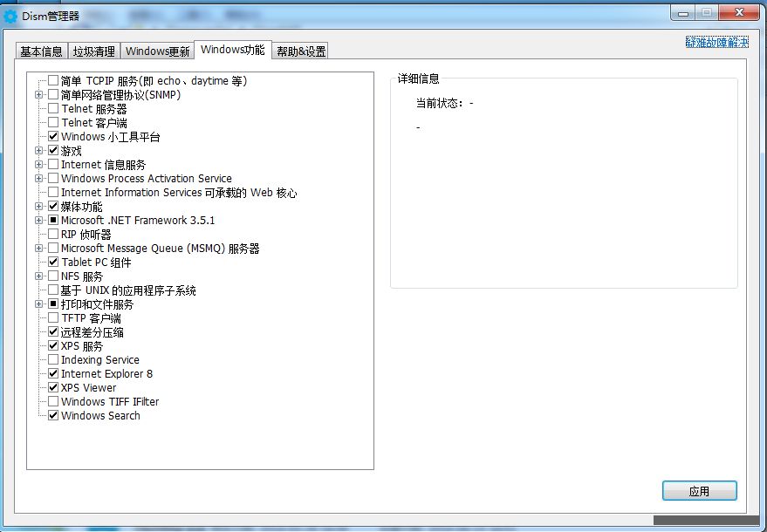The image size is (767, 532).
Task: Open the 垃圾清理 tab
Action: [94, 51]
